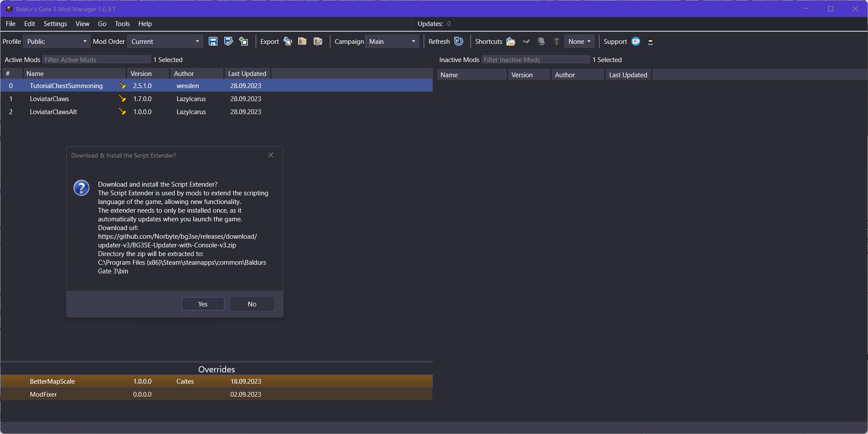Sort active mods by Author column
The image size is (868, 434).
pos(197,73)
